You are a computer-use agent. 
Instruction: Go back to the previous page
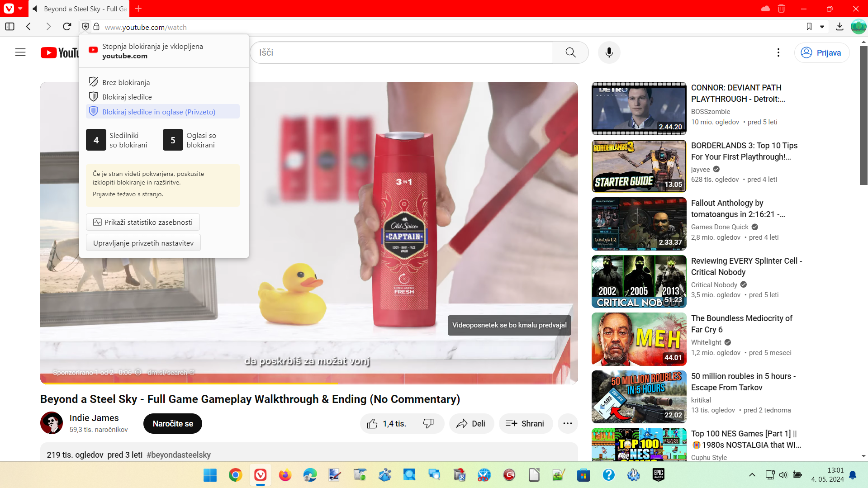pyautogui.click(x=28, y=27)
